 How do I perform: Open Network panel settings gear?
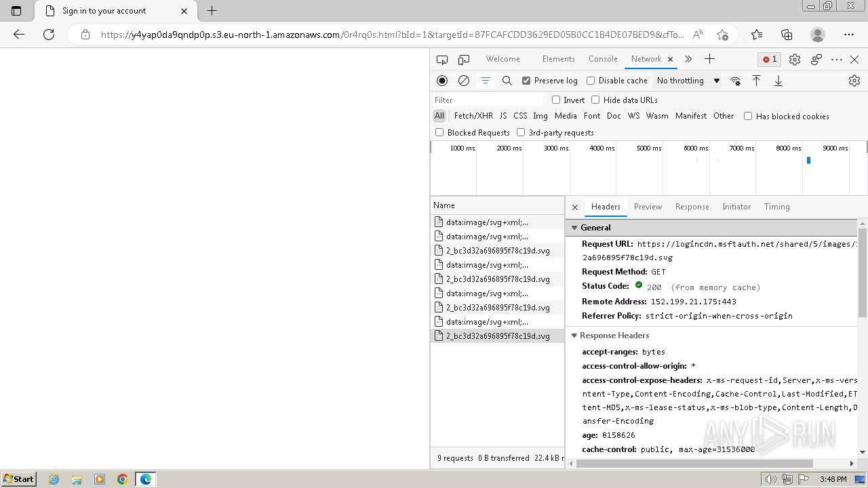click(x=854, y=81)
